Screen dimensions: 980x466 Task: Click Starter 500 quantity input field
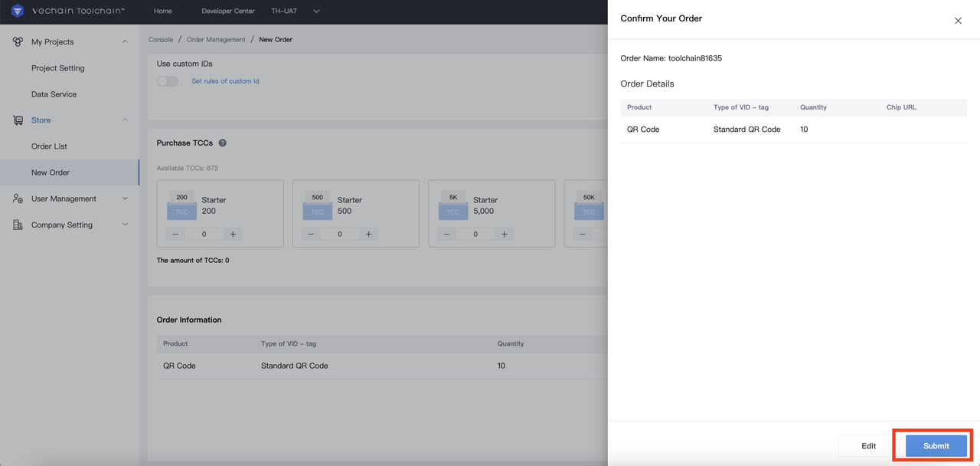[x=340, y=234]
